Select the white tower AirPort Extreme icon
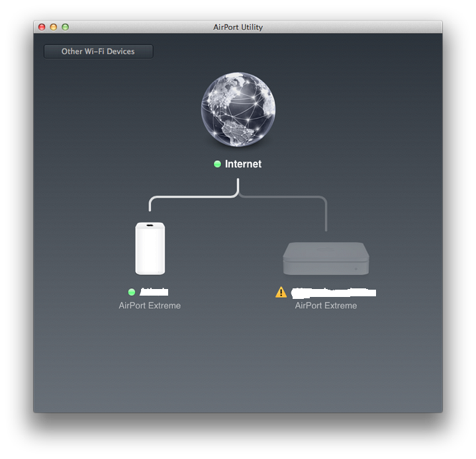 click(x=150, y=249)
